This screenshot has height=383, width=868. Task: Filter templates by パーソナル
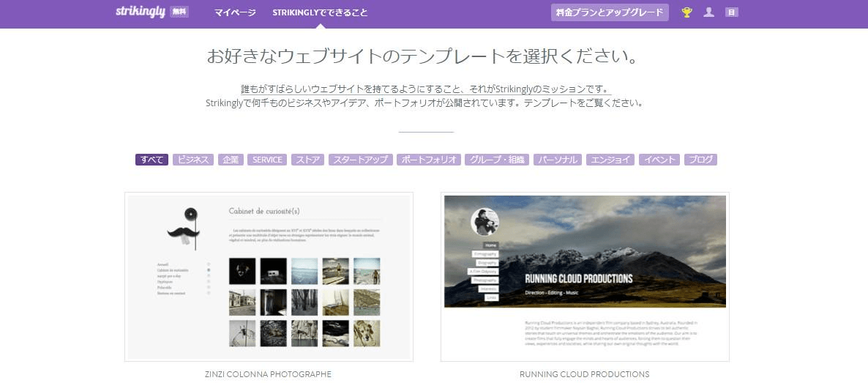(x=558, y=160)
